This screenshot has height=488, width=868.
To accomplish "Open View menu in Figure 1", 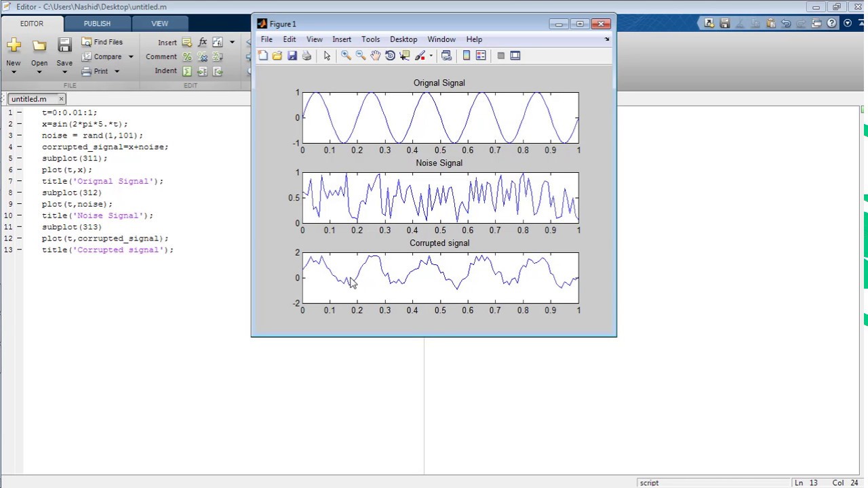I will (315, 39).
